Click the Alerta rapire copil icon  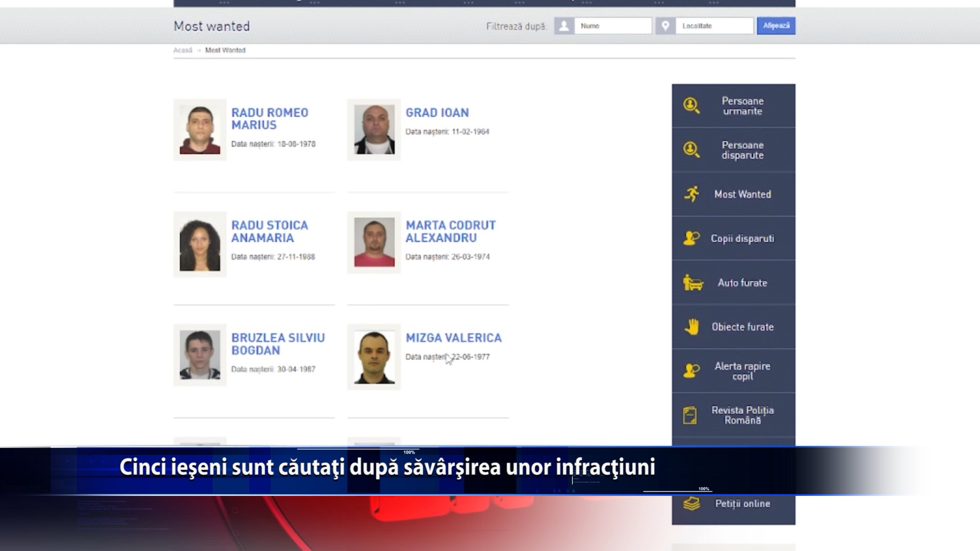[691, 371]
